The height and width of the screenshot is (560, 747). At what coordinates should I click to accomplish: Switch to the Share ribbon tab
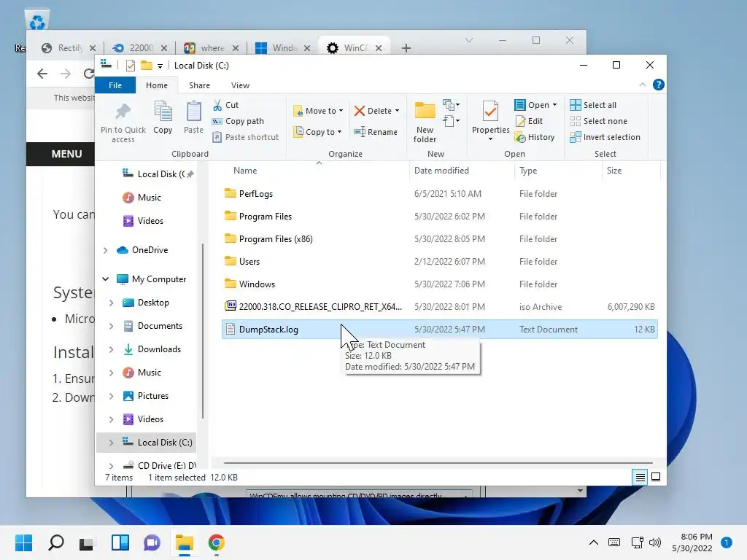(x=199, y=85)
